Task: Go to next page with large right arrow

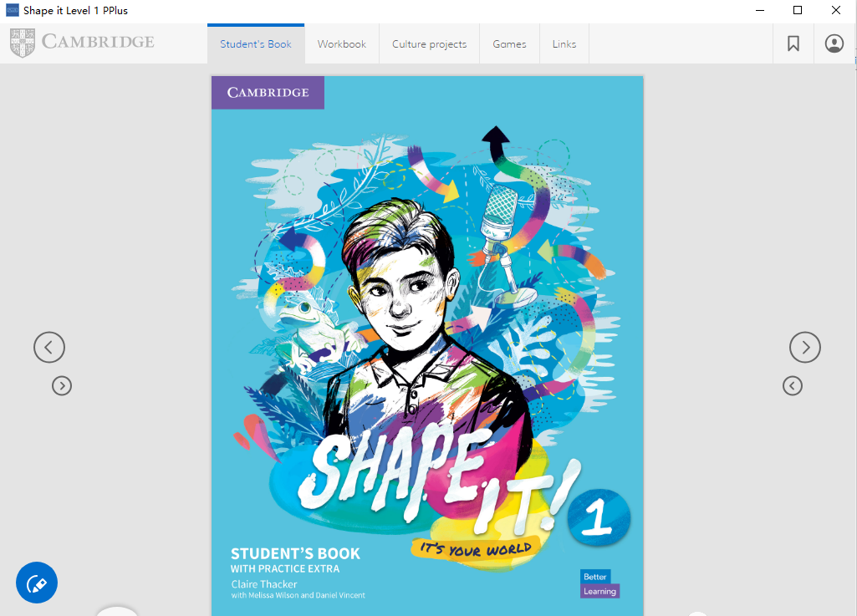Action: tap(805, 347)
